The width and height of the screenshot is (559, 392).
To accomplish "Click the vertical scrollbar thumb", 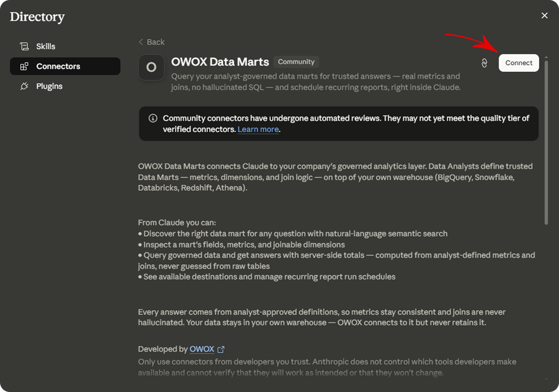I will pyautogui.click(x=546, y=142).
